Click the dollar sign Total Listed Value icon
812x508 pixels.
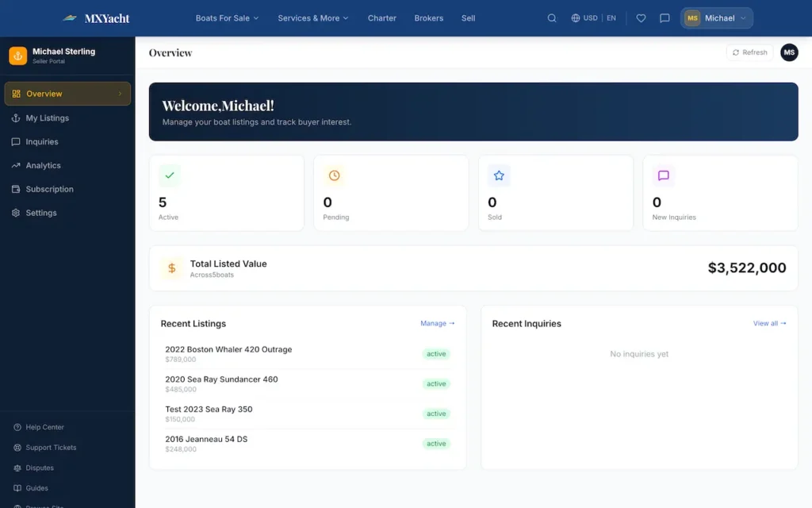(171, 268)
